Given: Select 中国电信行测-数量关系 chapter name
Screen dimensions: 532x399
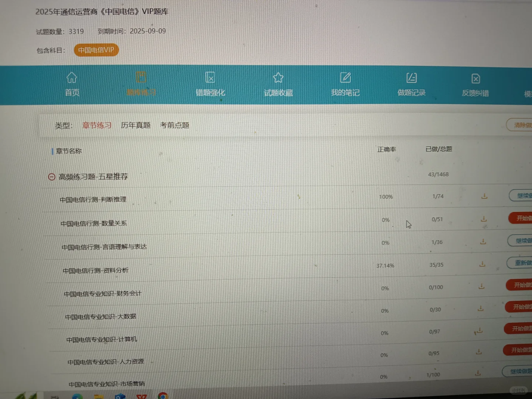Looking at the screenshot, I should (x=94, y=223).
